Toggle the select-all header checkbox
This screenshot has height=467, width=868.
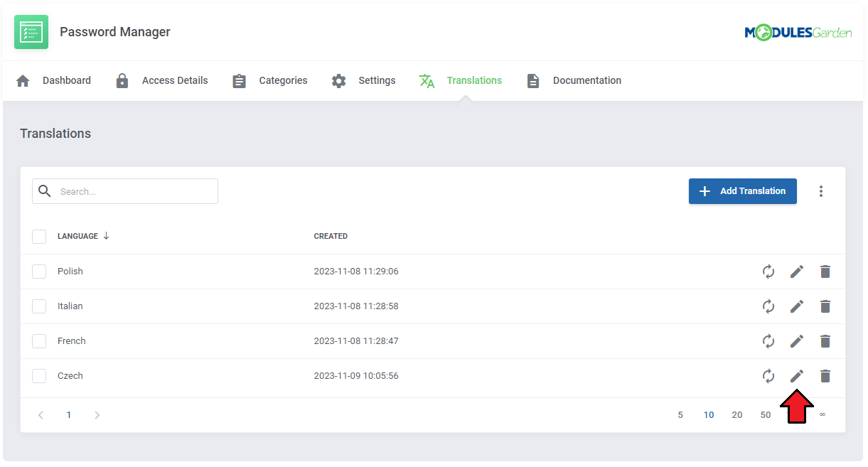[39, 237]
